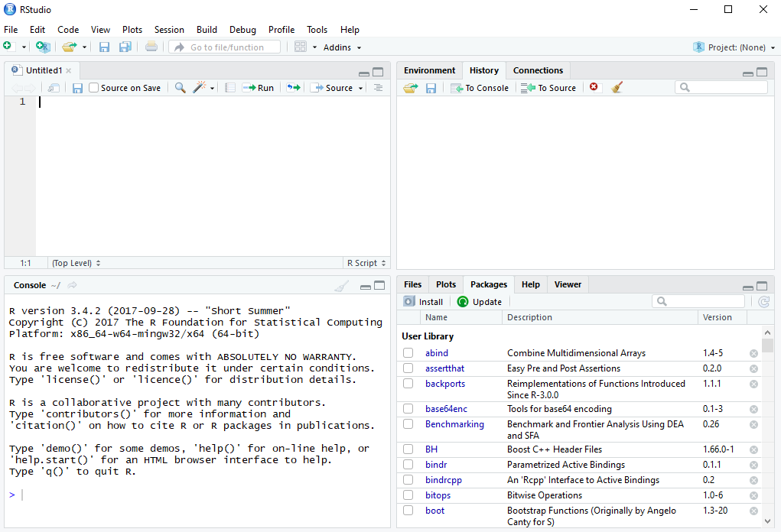Remove selected history entries red icon

[594, 87]
